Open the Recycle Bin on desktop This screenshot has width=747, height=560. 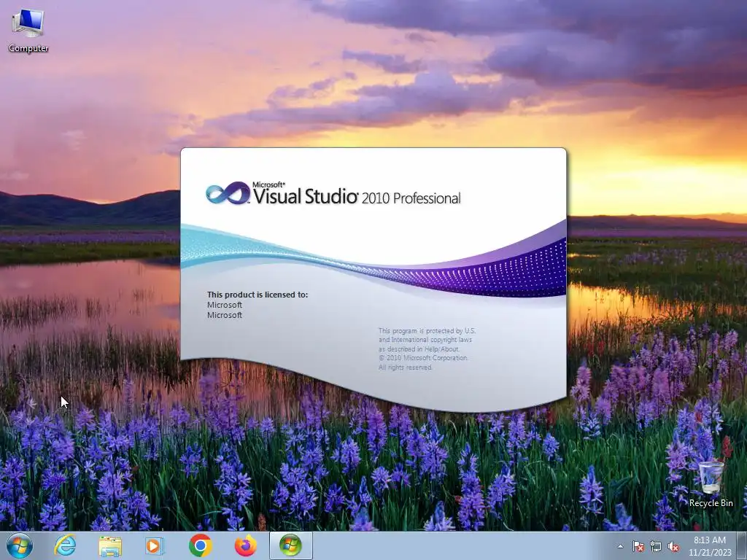tap(711, 483)
